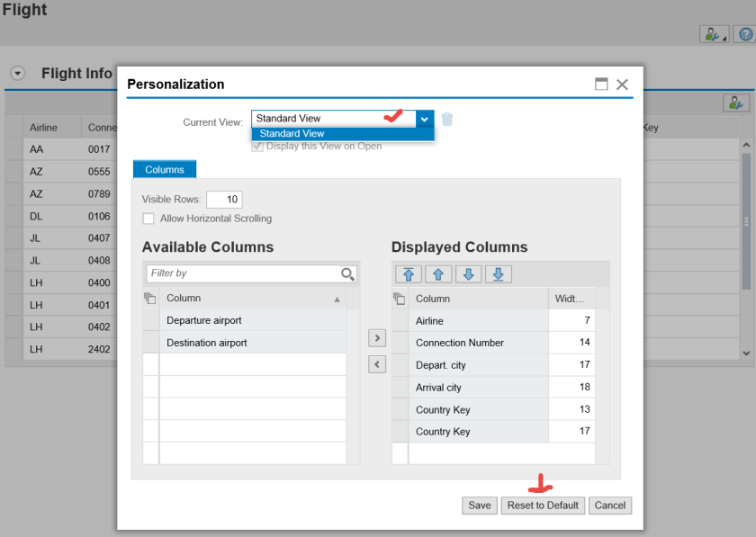Click the move up arrow icon
756x537 pixels.
click(438, 274)
